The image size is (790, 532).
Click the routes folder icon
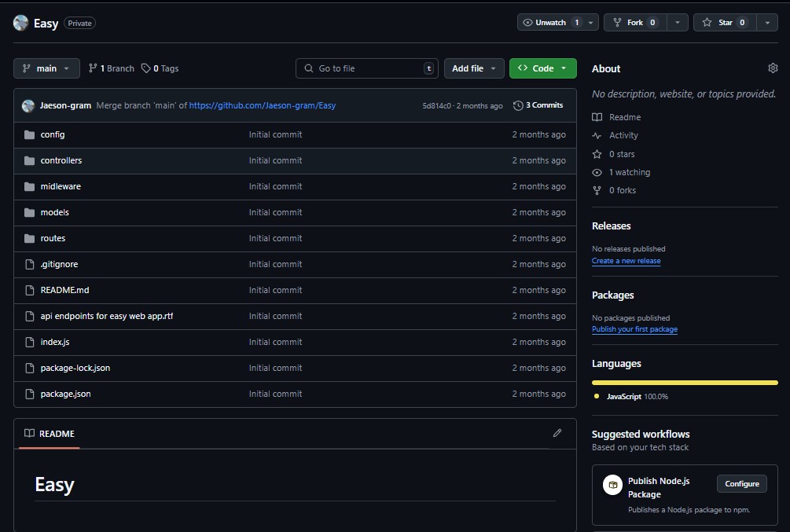[x=30, y=238]
